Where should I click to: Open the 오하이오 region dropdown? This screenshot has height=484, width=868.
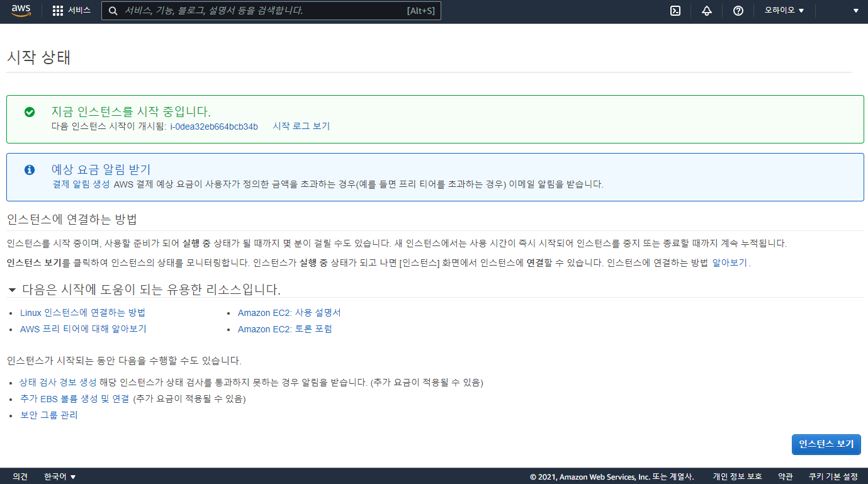(x=784, y=11)
